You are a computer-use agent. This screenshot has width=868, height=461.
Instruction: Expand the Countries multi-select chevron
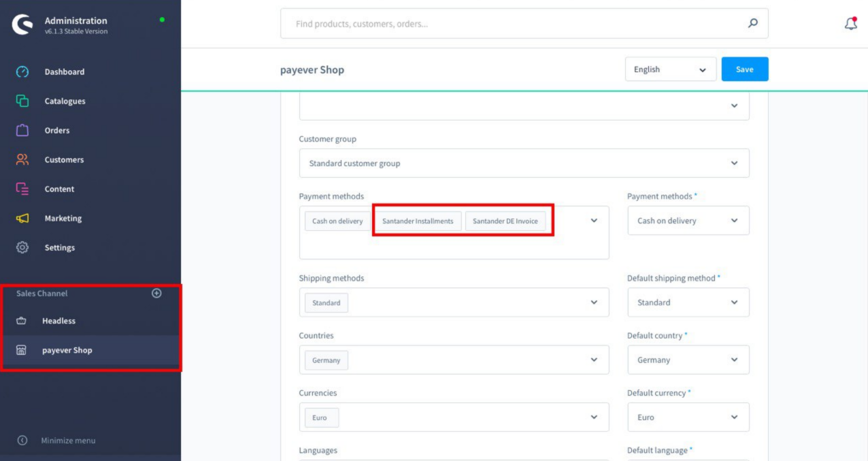(x=594, y=360)
